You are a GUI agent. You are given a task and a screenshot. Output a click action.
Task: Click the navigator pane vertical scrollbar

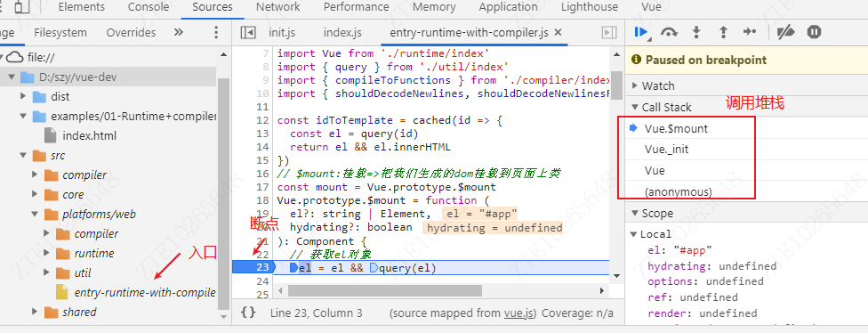point(223,194)
